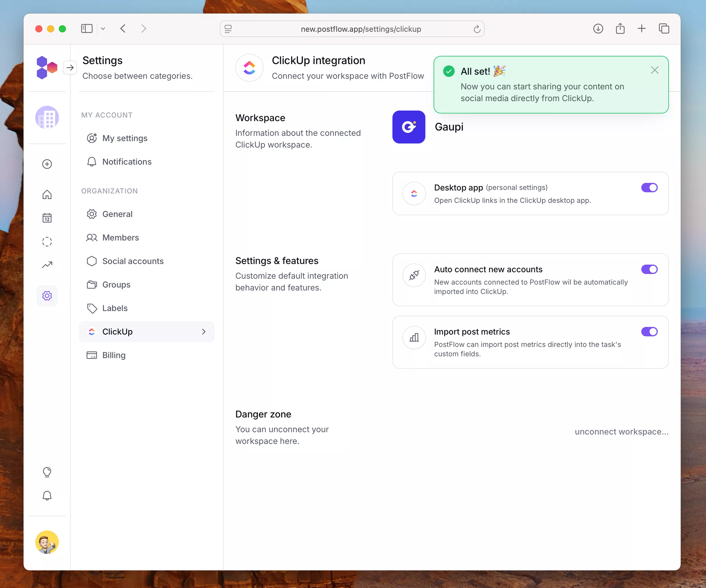This screenshot has width=706, height=588.
Task: Click the green success checkmark icon
Action: 449,71
